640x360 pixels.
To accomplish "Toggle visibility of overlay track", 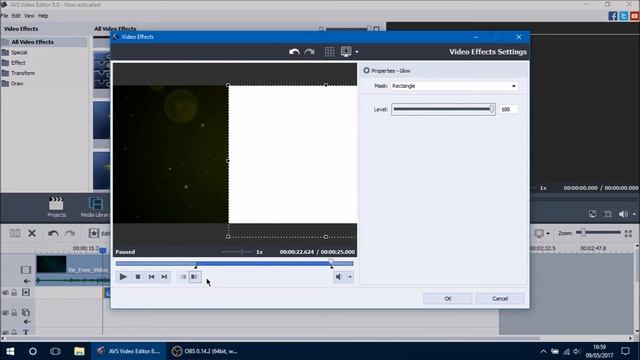I will point(5,313).
